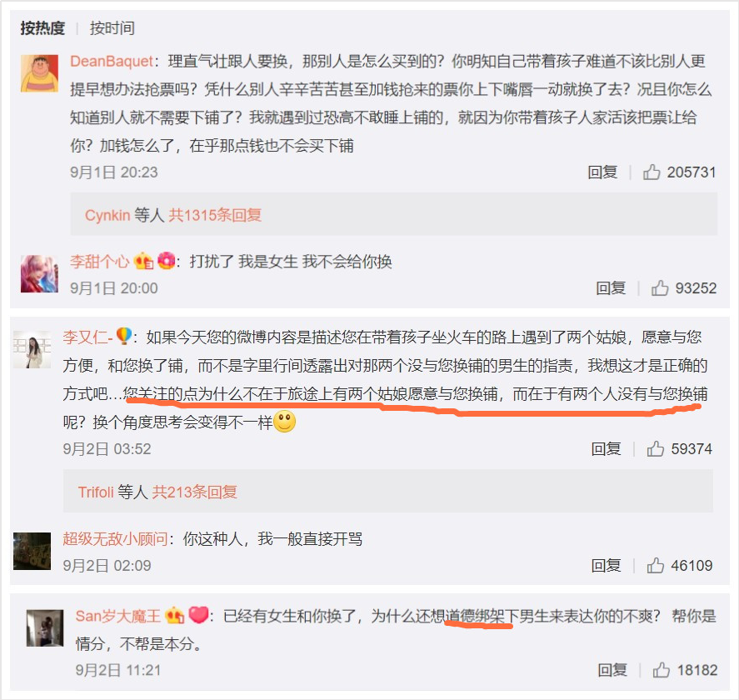Reply to San岁大魔王's comment
Viewport: 739px width, 700px height.
coord(612,669)
